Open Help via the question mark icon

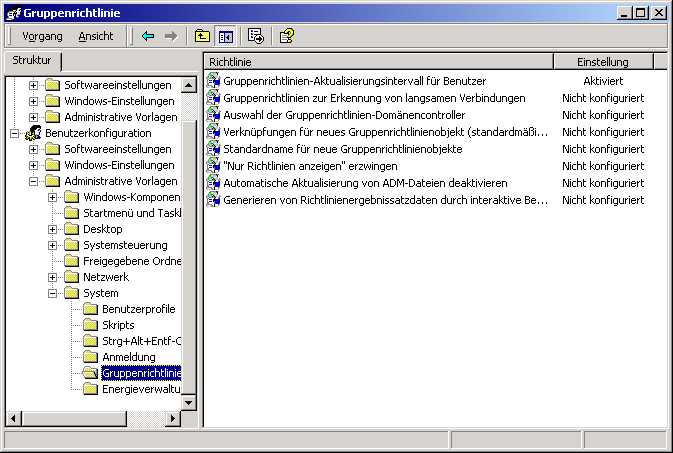(287, 36)
